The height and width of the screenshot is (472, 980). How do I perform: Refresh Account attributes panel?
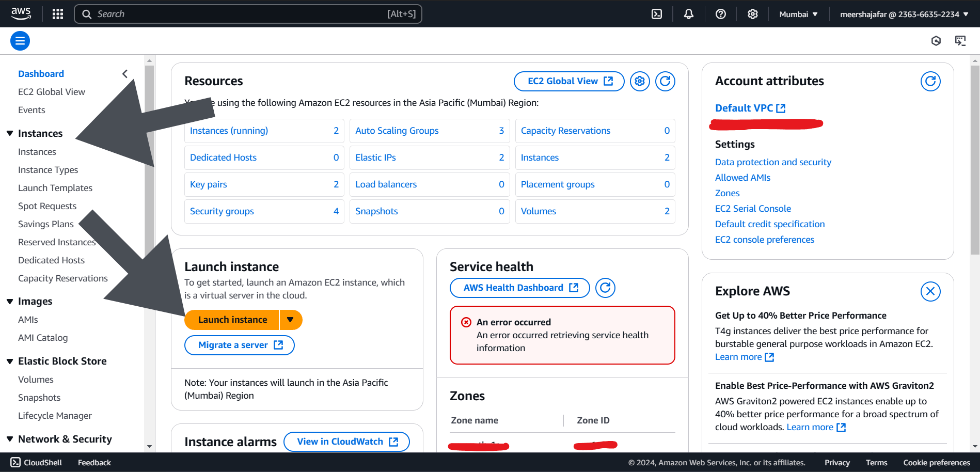click(x=930, y=81)
